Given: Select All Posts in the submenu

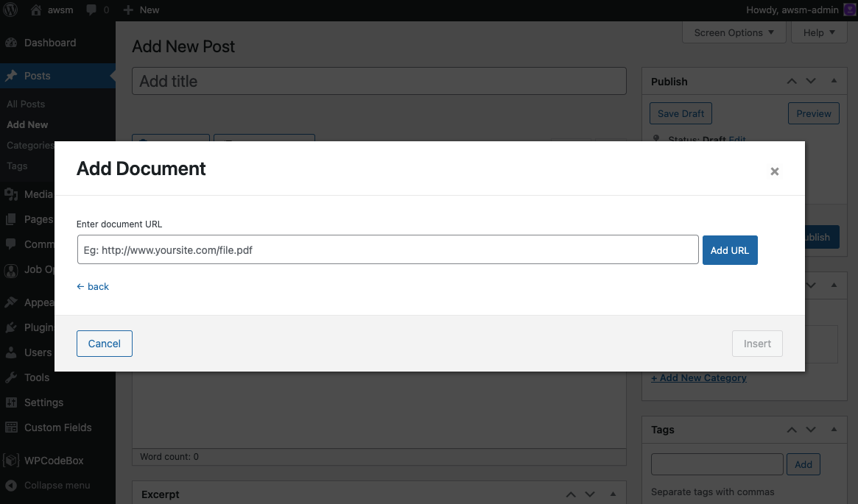Looking at the screenshot, I should pos(26,104).
